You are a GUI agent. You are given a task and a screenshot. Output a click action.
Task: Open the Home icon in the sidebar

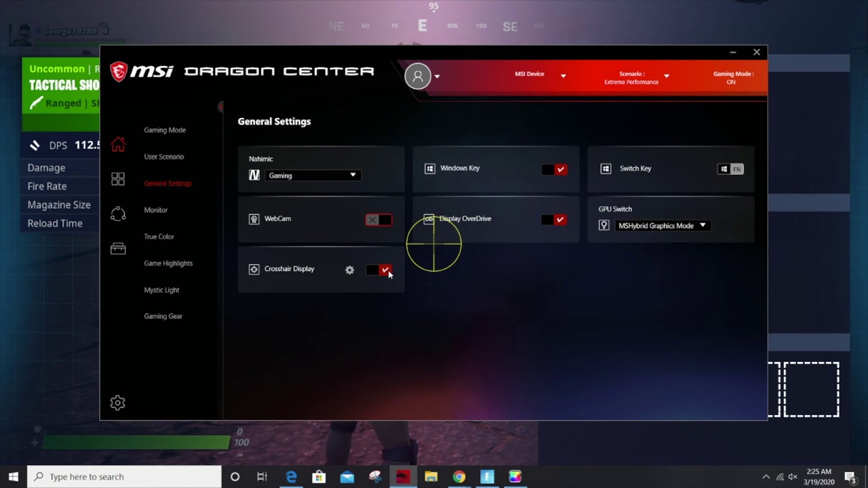118,144
